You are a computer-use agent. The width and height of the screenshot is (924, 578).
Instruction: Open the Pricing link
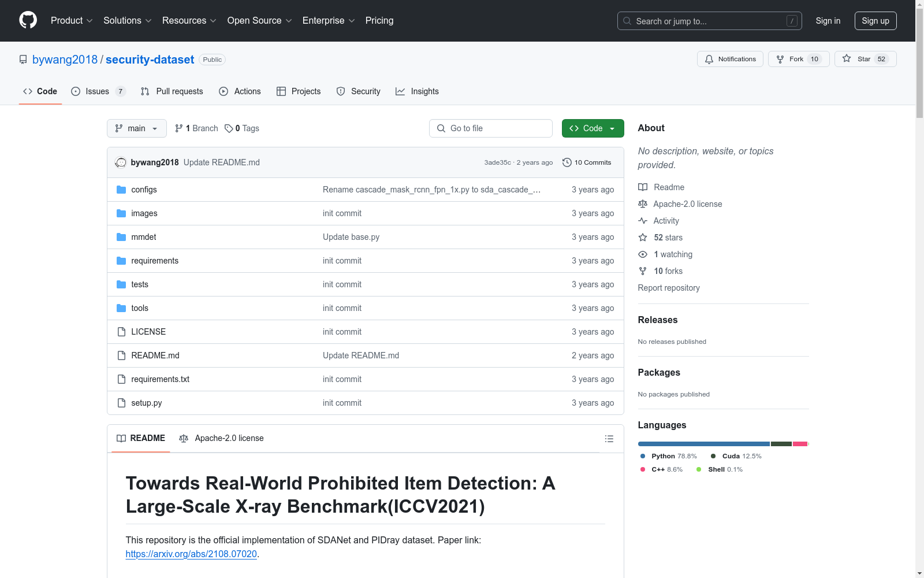coord(379,20)
